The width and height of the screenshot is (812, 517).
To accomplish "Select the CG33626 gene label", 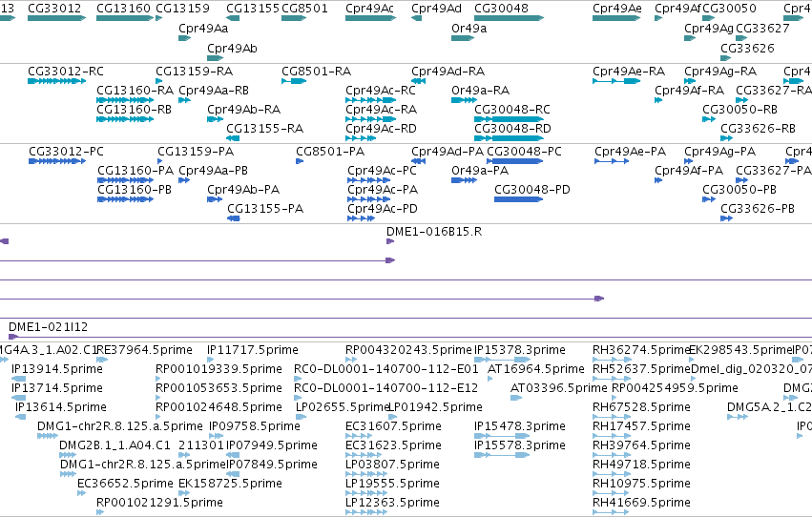I will (x=748, y=48).
